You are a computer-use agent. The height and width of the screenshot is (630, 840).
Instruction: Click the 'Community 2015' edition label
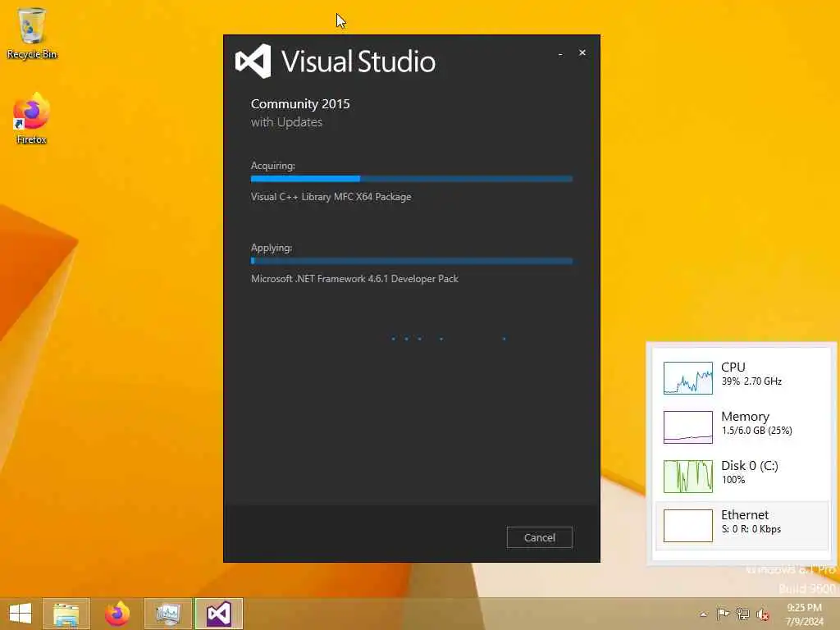pos(300,104)
